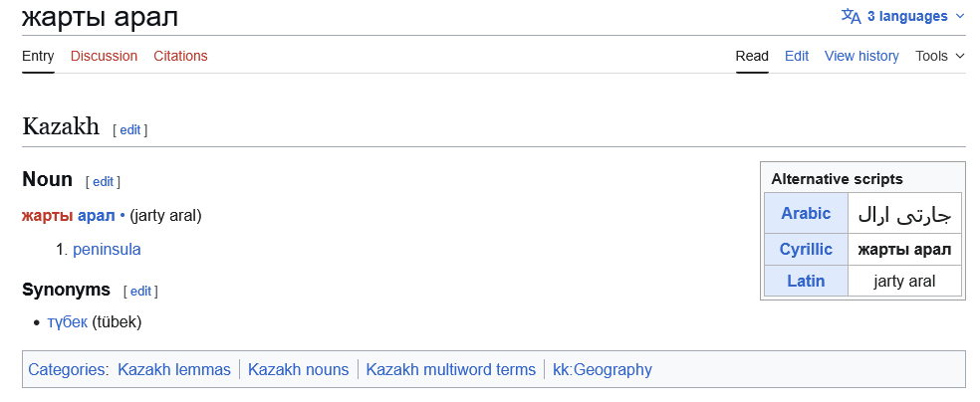The width and height of the screenshot is (980, 402).
Task: Edit the Synonyms section
Action: coord(140,292)
